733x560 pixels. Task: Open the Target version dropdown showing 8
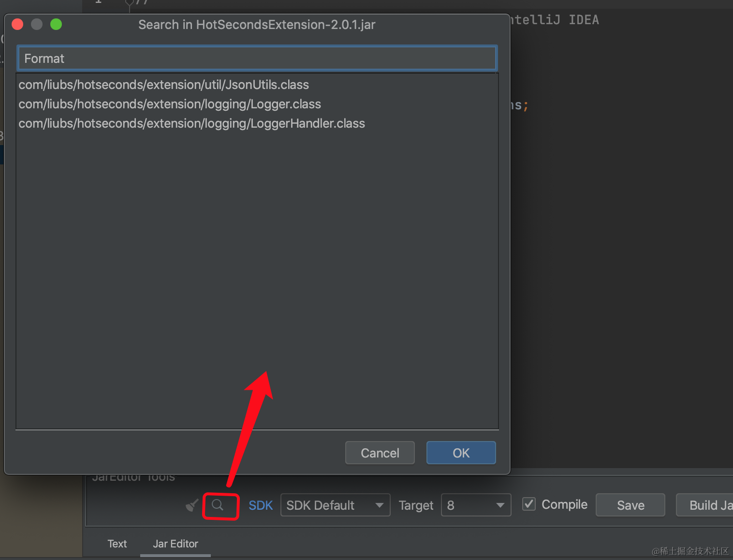[476, 505]
